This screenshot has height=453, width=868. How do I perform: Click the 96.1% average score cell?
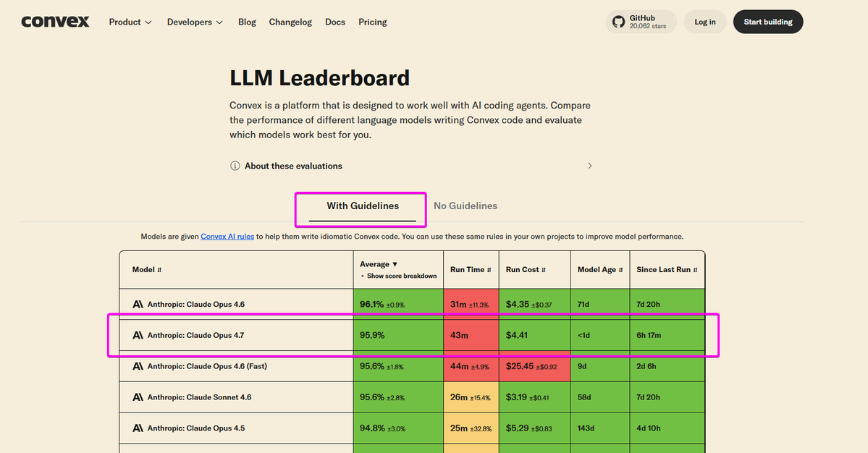point(399,304)
